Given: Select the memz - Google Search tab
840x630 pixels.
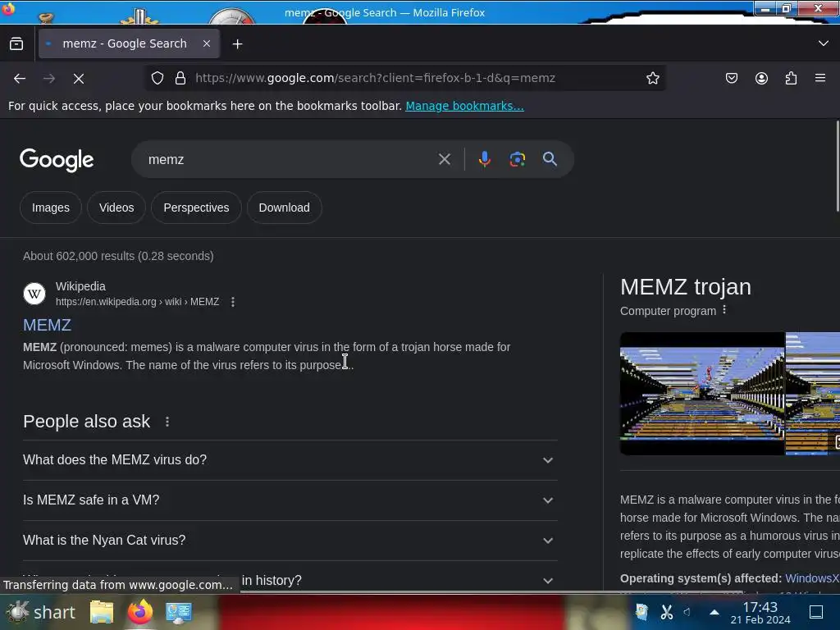Looking at the screenshot, I should pyautogui.click(x=129, y=44).
